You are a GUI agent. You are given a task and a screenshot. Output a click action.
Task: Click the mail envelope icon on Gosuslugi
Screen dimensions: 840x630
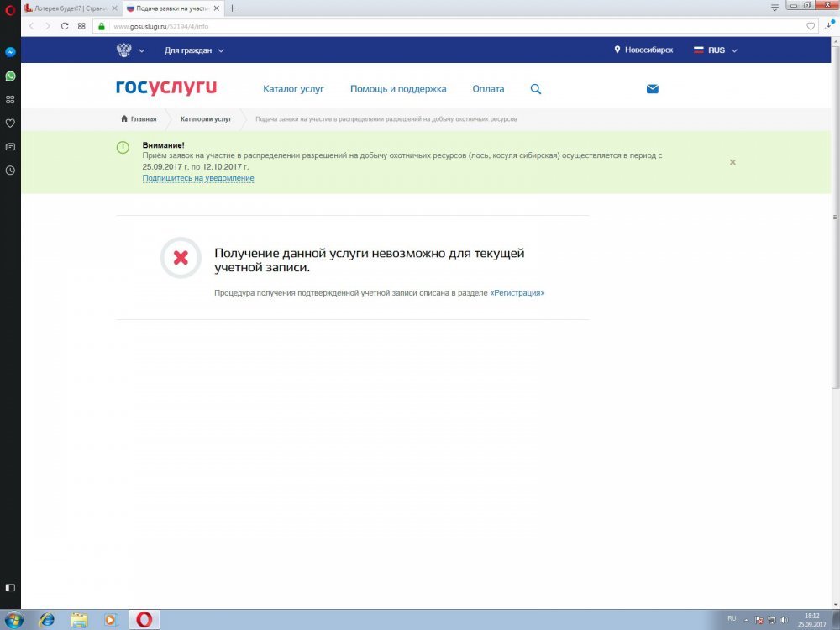pyautogui.click(x=652, y=89)
